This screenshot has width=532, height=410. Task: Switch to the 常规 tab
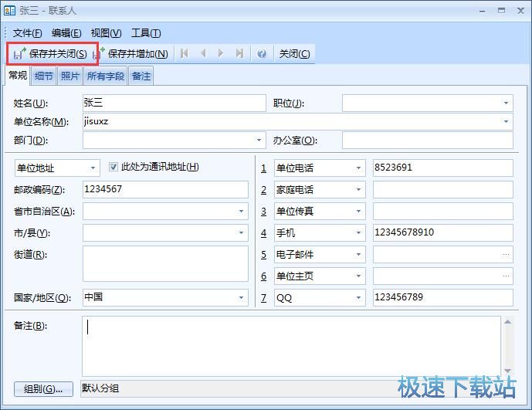coord(18,75)
